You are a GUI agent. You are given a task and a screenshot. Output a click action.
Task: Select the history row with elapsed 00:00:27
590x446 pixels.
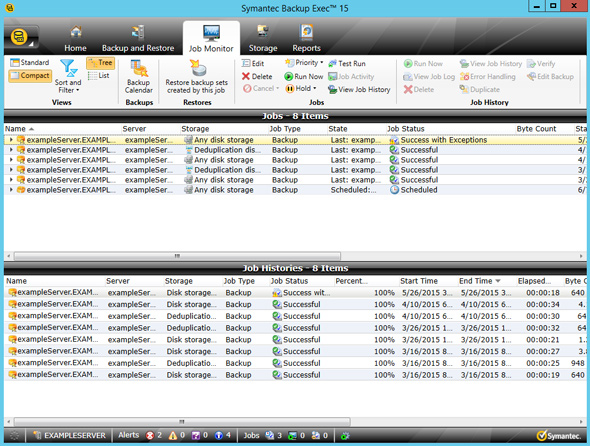(295, 352)
